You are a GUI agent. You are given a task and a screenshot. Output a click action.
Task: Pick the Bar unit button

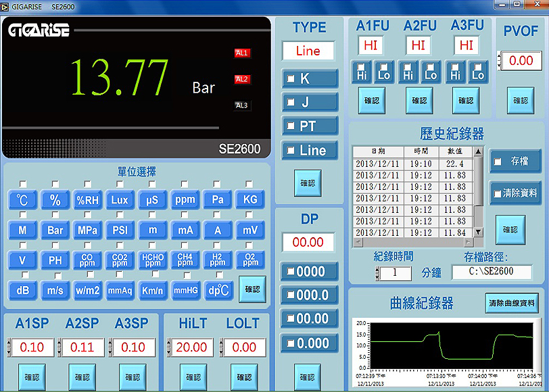coord(55,230)
